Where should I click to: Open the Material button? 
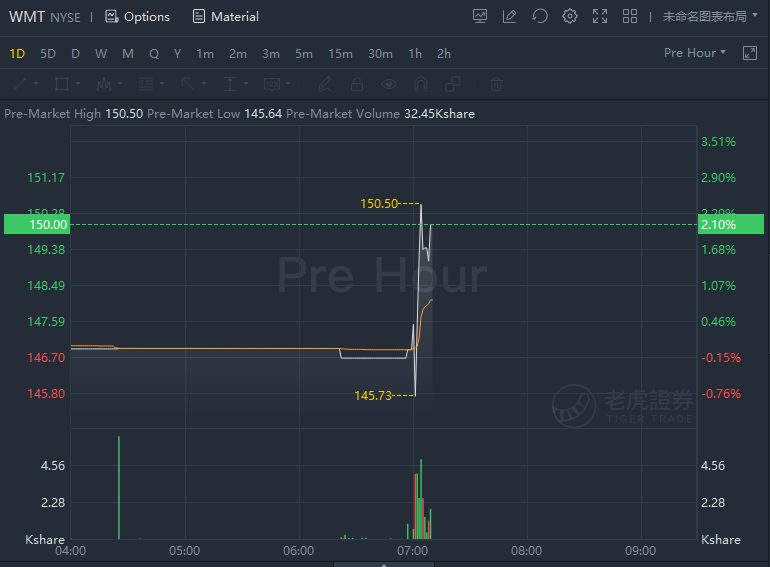(225, 16)
